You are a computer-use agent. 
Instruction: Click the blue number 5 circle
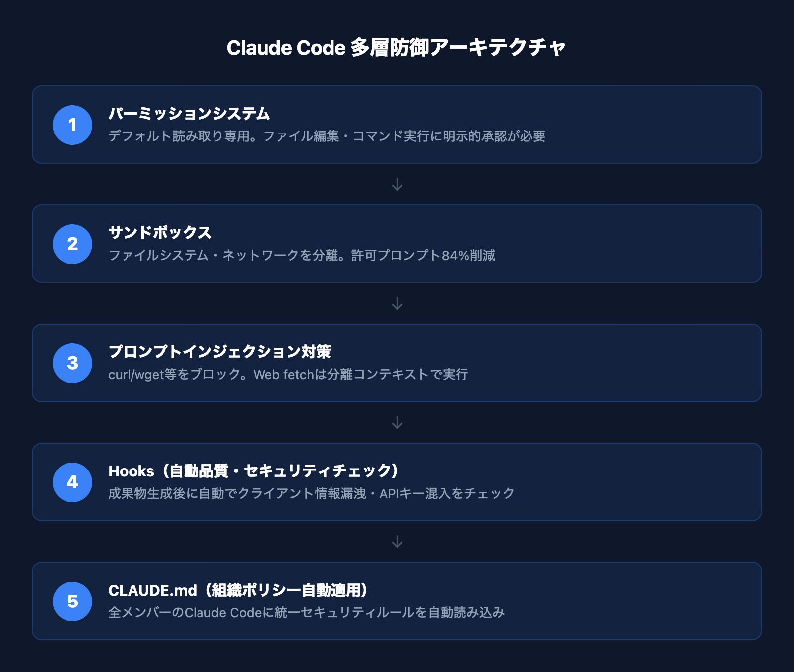pos(72,602)
